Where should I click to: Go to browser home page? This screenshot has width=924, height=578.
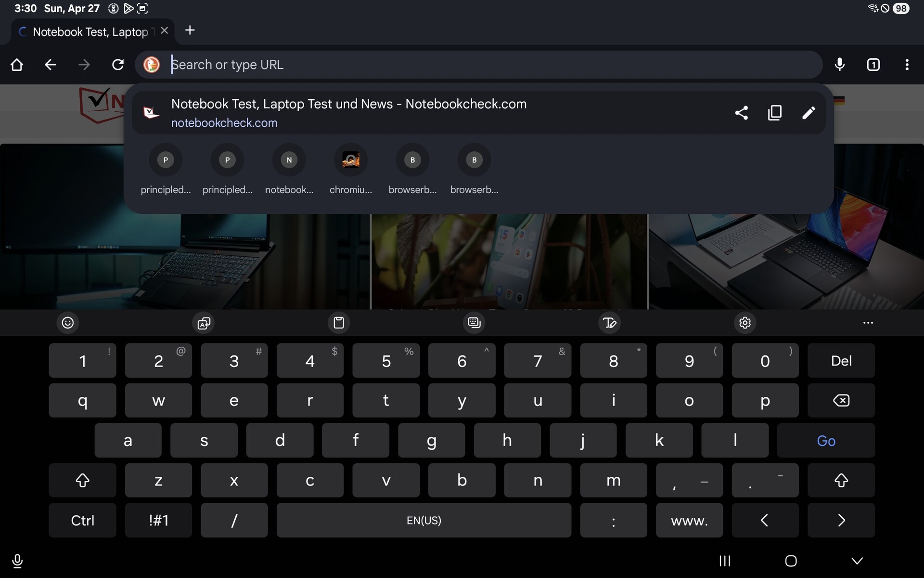[17, 65]
